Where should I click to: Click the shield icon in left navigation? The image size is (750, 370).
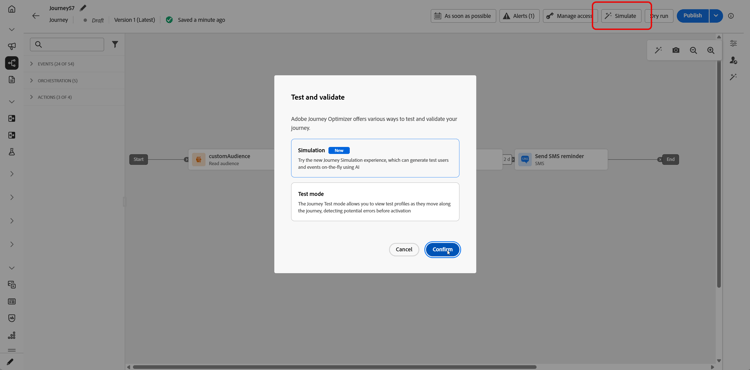pos(11,318)
